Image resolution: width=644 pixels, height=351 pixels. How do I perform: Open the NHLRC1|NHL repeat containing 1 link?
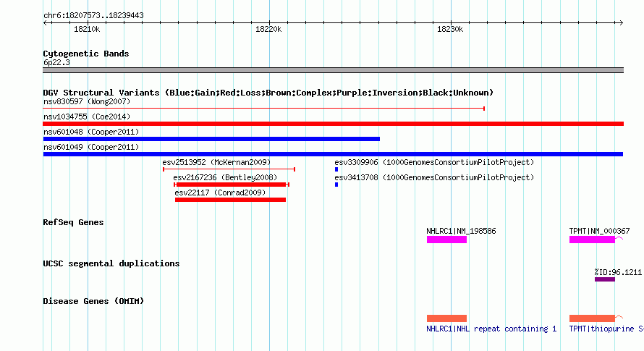tap(491, 329)
